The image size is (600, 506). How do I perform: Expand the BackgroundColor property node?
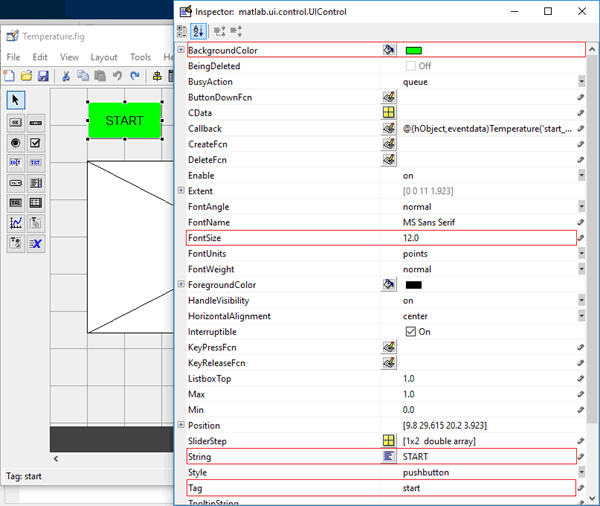pyautogui.click(x=181, y=50)
